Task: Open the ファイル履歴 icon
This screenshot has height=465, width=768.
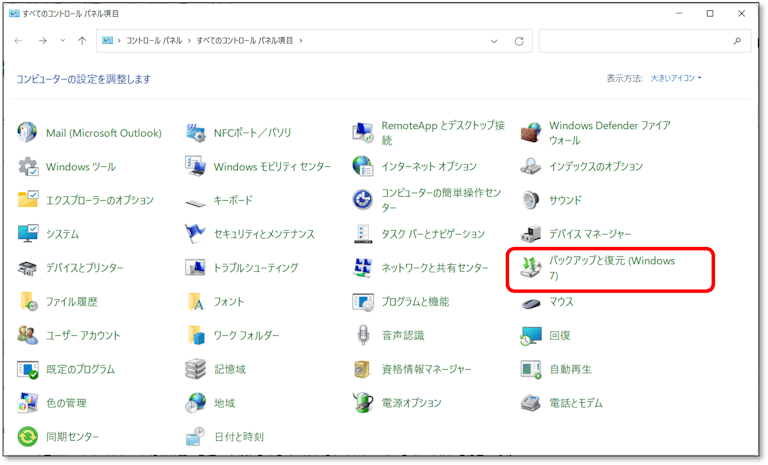Action: pos(28,301)
